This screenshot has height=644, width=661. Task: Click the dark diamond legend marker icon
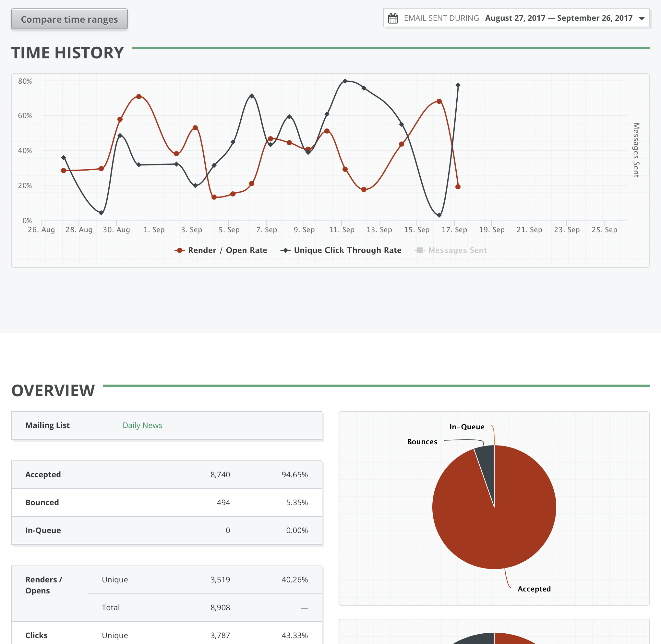[285, 250]
